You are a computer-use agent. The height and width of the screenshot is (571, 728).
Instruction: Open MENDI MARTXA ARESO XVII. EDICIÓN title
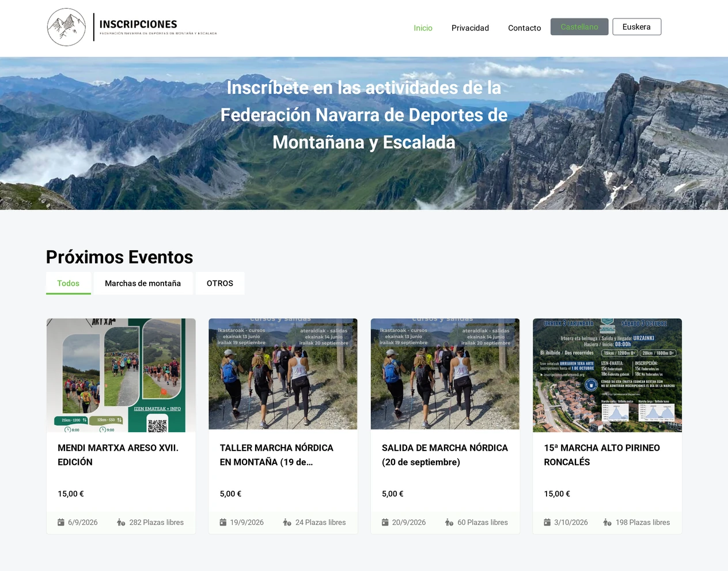tap(118, 455)
